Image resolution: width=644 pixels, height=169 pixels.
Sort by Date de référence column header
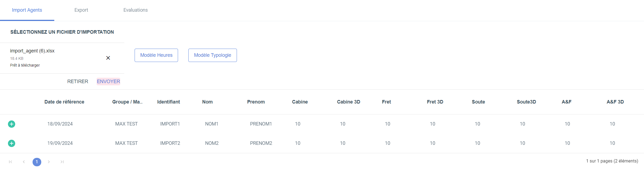click(64, 102)
